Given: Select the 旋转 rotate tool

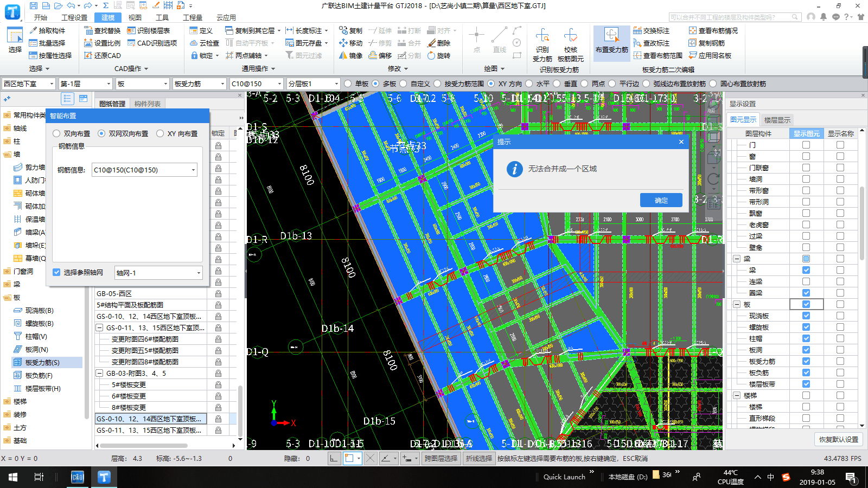Looking at the screenshot, I should (x=439, y=55).
